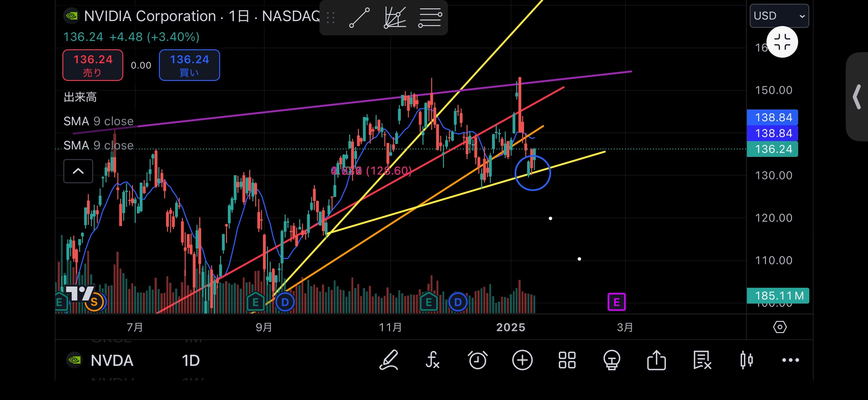
Task: Add symbol with the plus icon
Action: click(522, 360)
